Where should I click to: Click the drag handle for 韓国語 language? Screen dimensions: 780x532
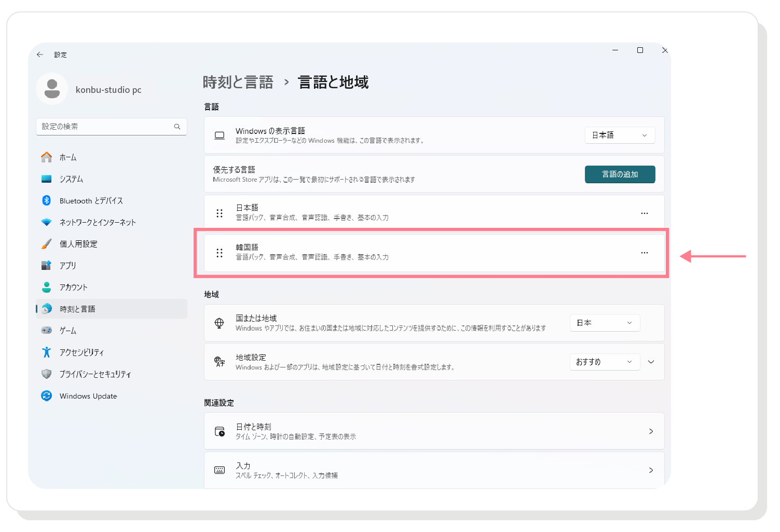[220, 253]
